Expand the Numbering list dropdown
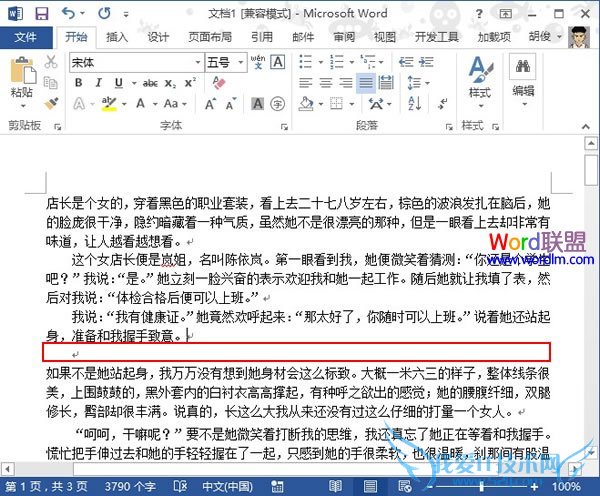This screenshot has width=600, height=496. (352, 62)
